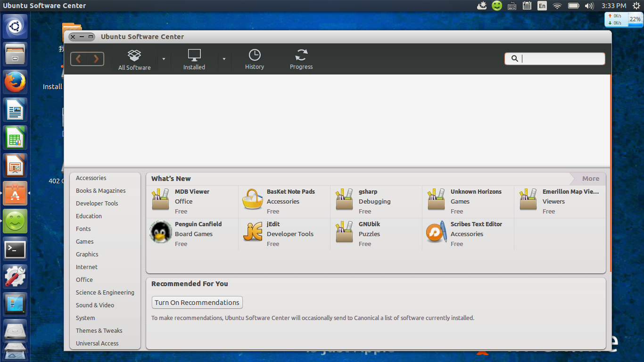Viewport: 644px width, 362px height.
Task: Select the Games category
Action: pyautogui.click(x=84, y=242)
